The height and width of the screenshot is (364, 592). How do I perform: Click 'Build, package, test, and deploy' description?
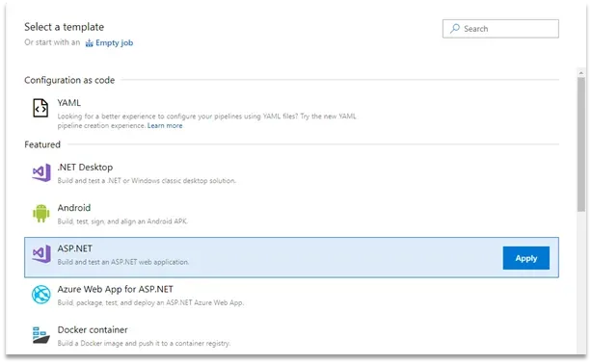[x=150, y=302]
